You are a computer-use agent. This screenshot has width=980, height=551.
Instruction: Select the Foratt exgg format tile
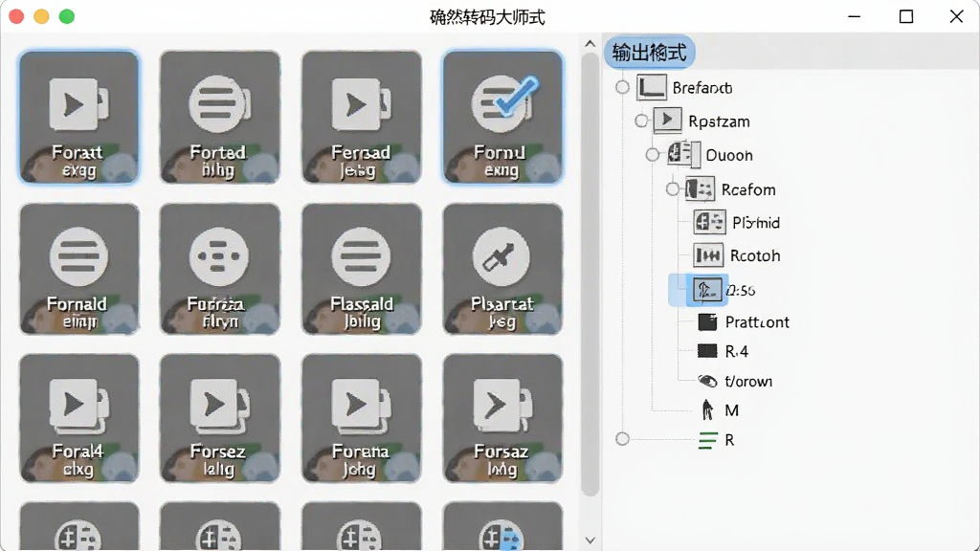78,117
